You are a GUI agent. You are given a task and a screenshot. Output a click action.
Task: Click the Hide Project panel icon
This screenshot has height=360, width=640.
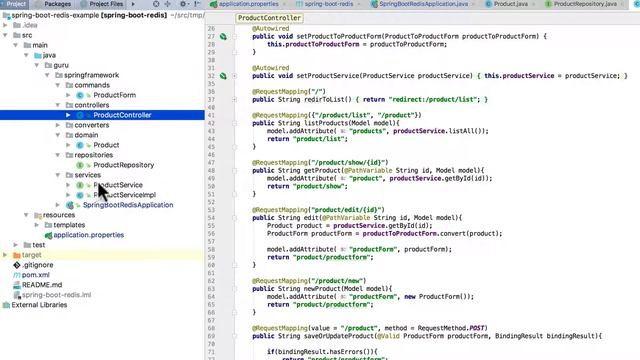tap(197, 4)
